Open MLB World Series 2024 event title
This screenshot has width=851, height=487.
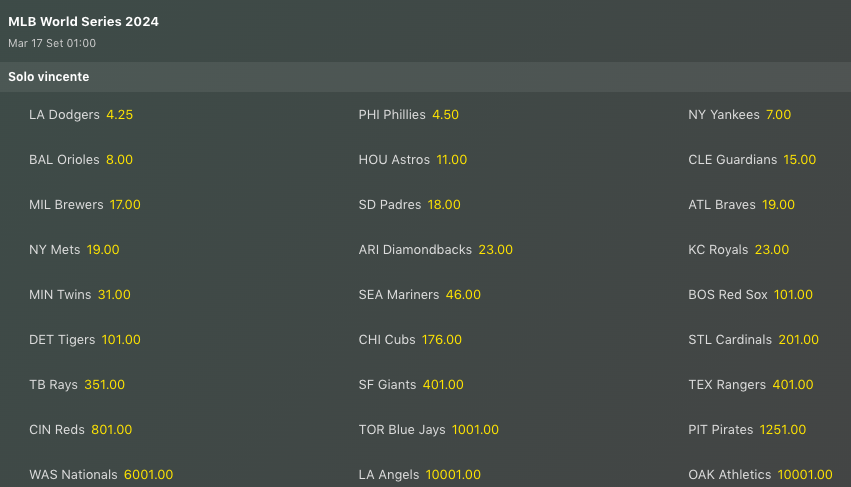[x=83, y=22]
